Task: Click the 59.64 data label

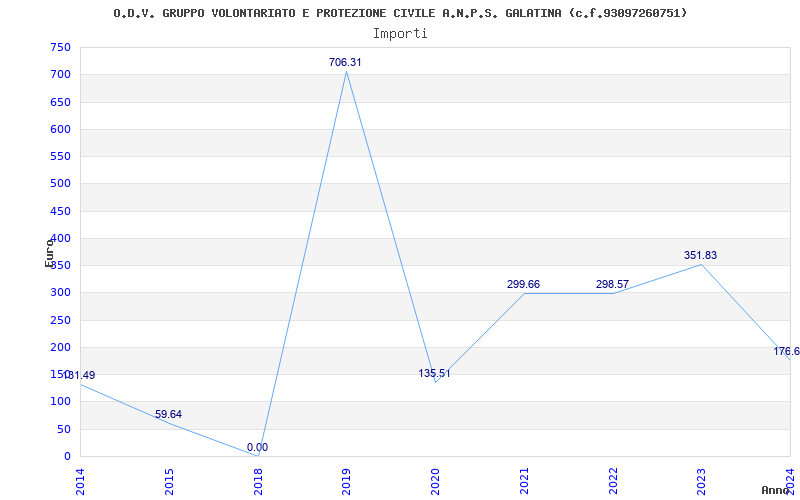Action: click(x=168, y=414)
